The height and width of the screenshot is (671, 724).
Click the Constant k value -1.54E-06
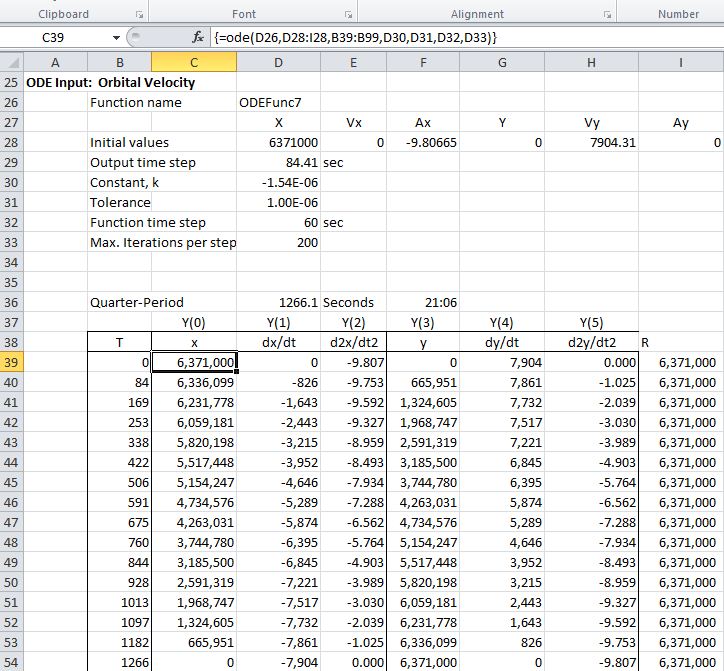pos(278,182)
